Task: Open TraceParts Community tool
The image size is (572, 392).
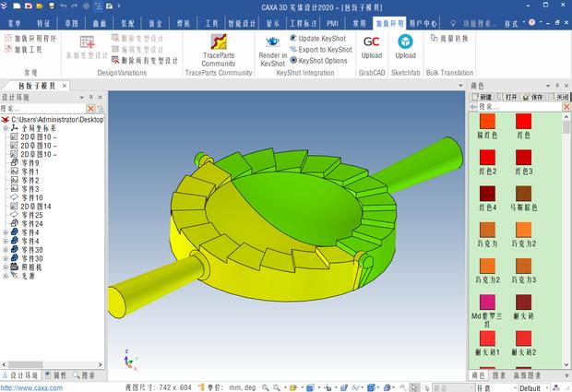Action: pyautogui.click(x=219, y=50)
